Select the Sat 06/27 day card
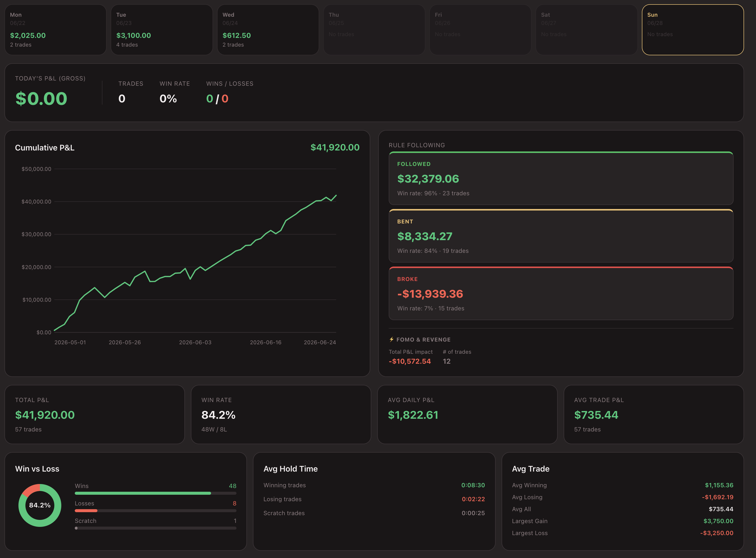756x558 pixels. coord(587,30)
